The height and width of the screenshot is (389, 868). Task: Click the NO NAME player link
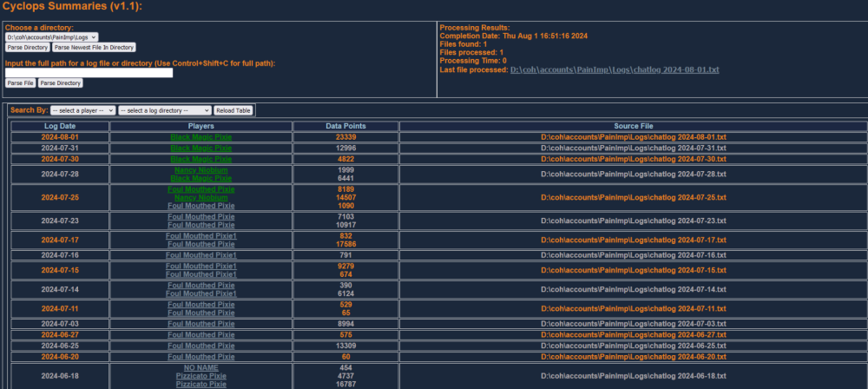(x=201, y=368)
